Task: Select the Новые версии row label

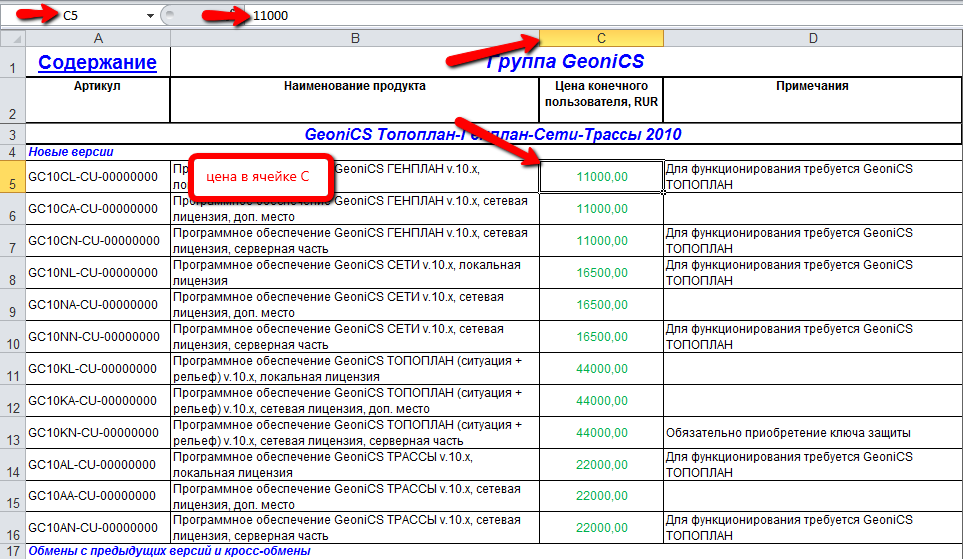Action: click(x=71, y=152)
